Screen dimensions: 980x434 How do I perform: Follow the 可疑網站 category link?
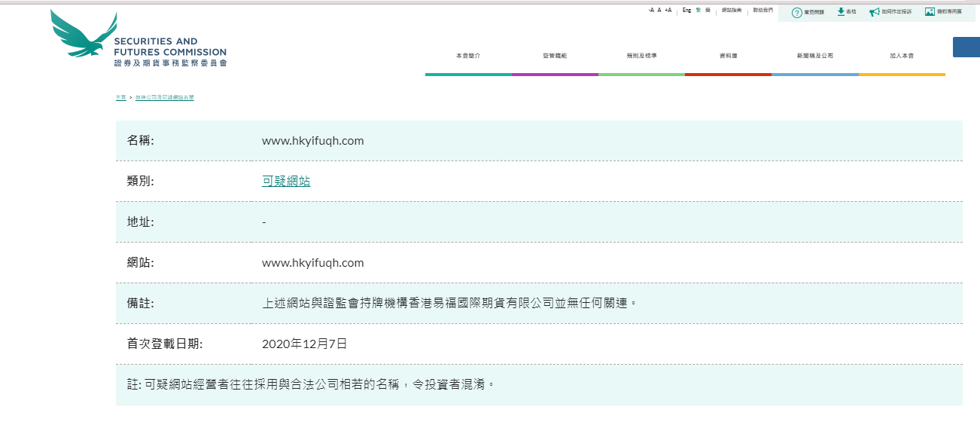pos(286,182)
